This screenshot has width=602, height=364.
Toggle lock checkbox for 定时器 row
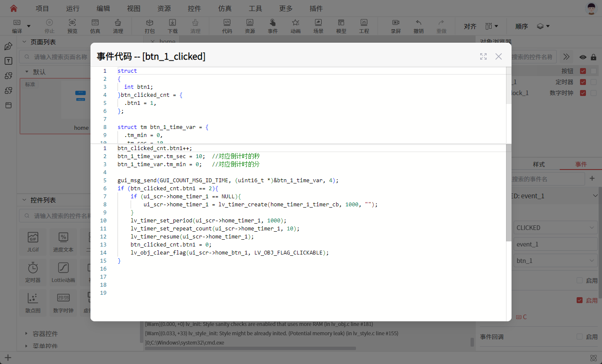pos(594,82)
